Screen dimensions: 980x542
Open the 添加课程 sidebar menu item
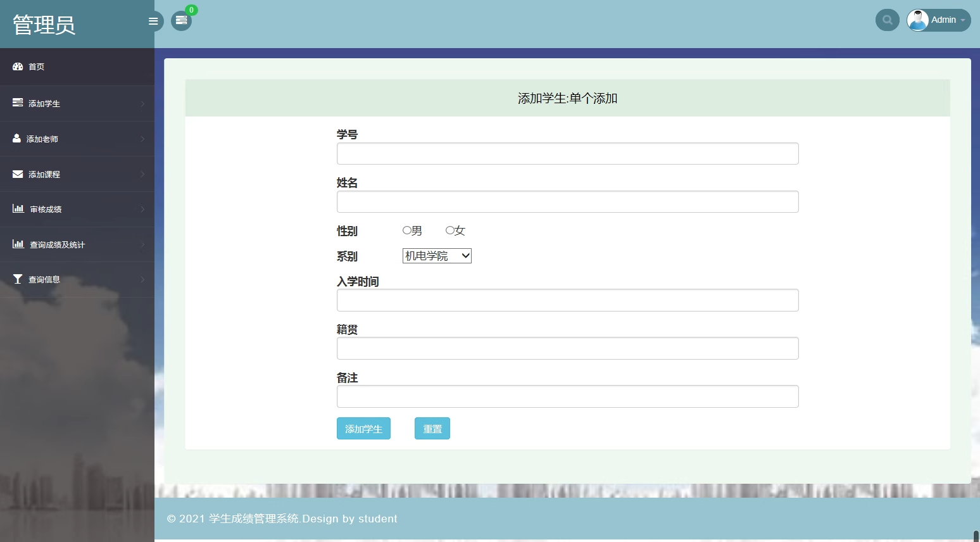point(77,174)
